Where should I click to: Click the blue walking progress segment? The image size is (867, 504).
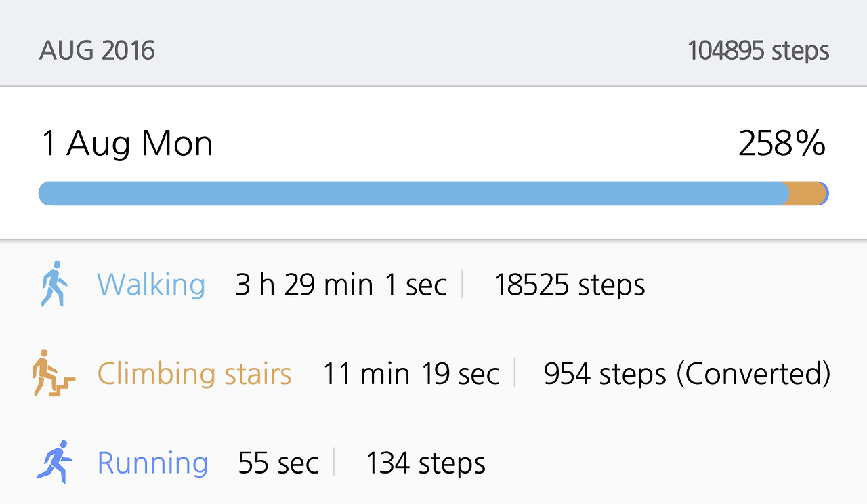[406, 194]
